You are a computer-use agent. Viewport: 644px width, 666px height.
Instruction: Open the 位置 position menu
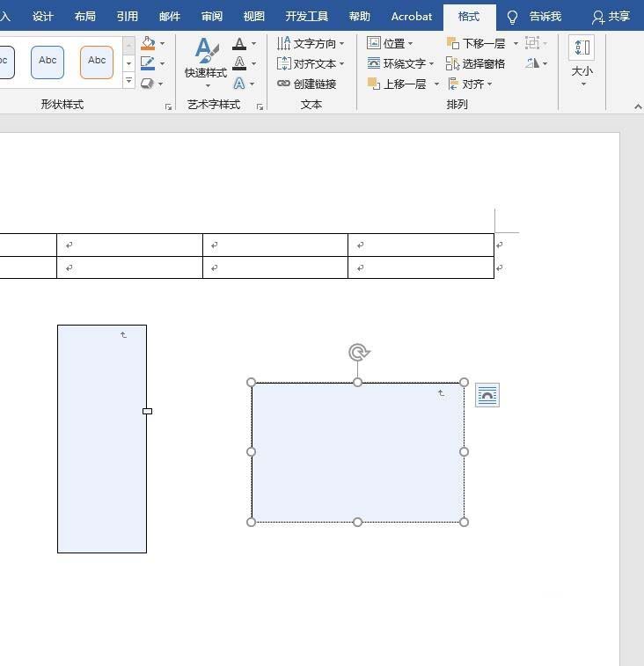point(390,43)
